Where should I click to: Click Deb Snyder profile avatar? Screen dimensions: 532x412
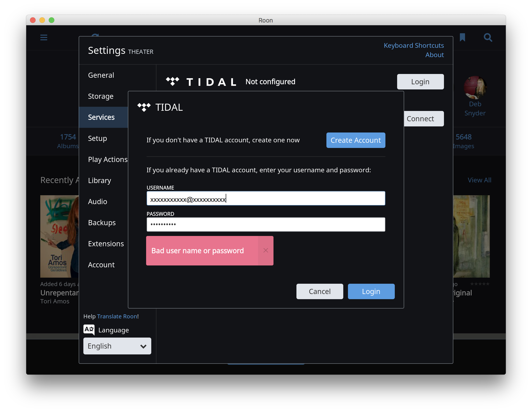(475, 88)
